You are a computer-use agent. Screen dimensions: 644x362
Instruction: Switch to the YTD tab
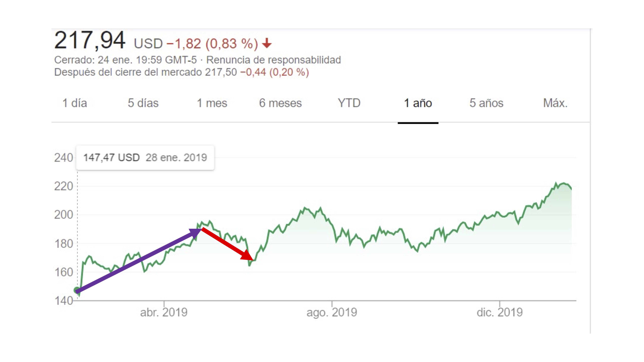pos(349,103)
